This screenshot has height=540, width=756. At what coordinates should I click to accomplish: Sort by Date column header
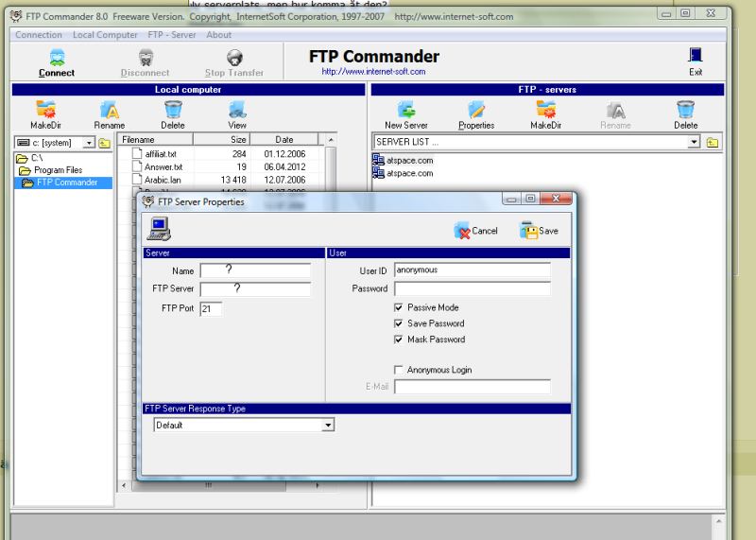pos(284,139)
